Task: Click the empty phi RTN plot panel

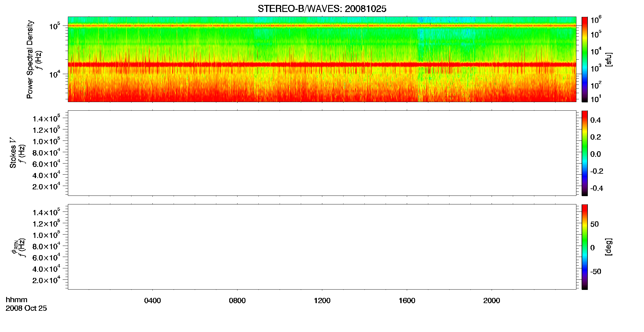Action: (322, 247)
